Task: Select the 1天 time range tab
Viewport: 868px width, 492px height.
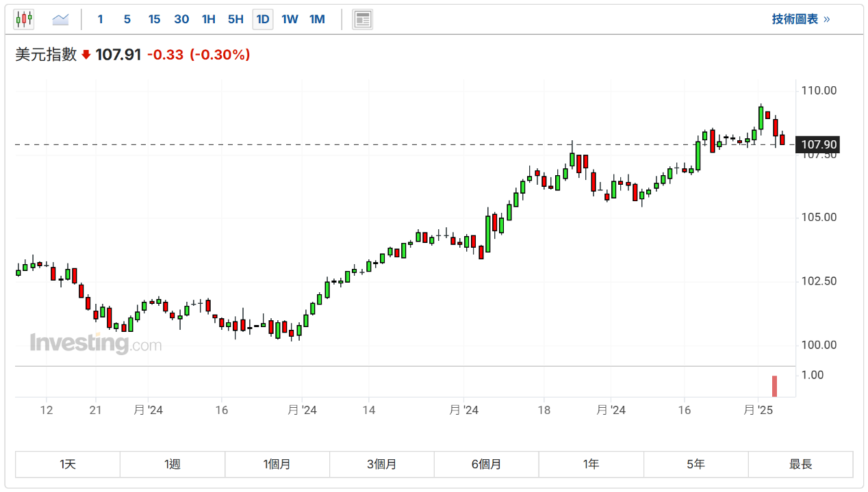Action: pos(68,464)
